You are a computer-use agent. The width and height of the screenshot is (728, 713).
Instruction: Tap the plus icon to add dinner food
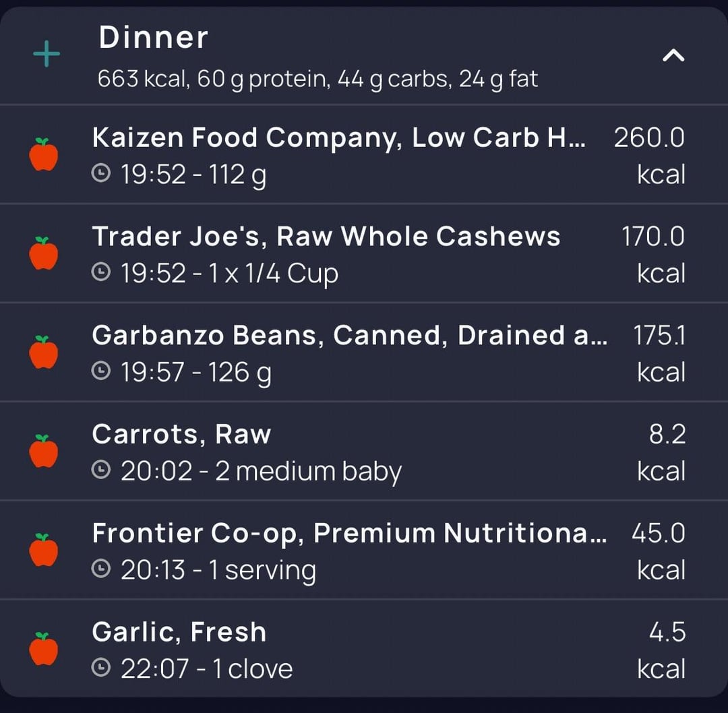(x=47, y=55)
